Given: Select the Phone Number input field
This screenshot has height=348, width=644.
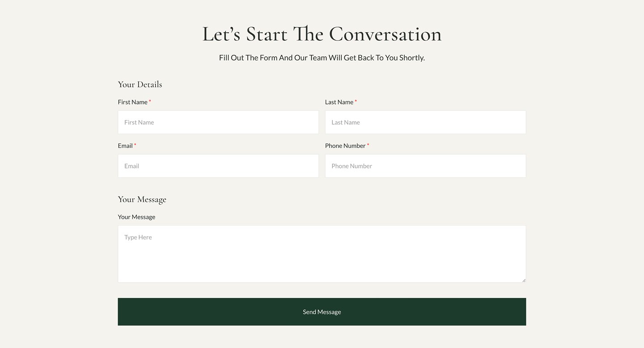Looking at the screenshot, I should [x=425, y=166].
